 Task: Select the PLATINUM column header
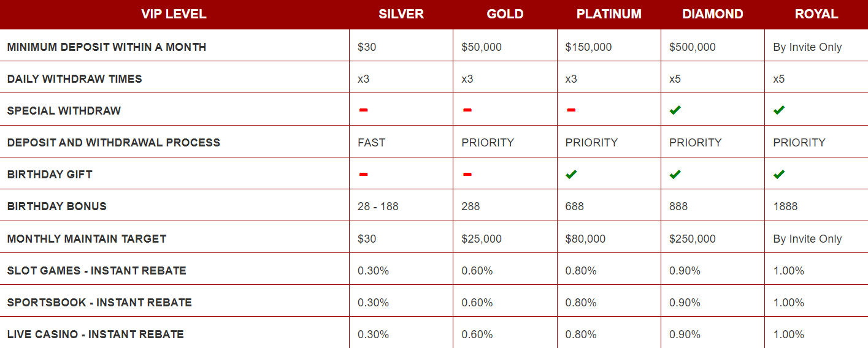pos(609,14)
